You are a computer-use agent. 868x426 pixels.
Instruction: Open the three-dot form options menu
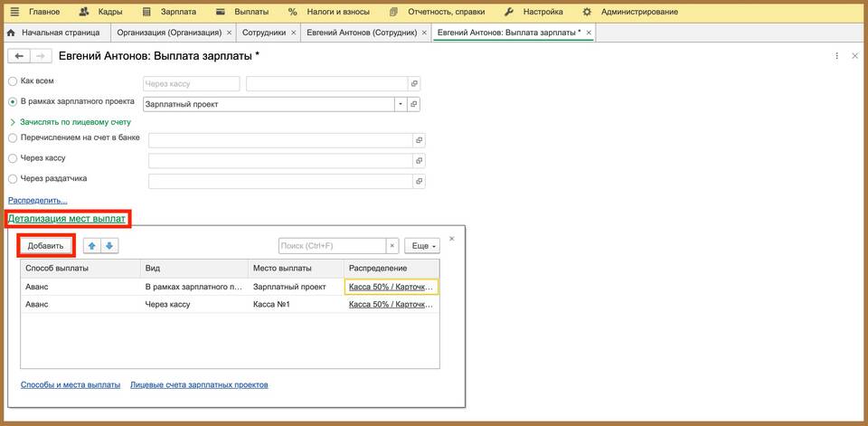tap(837, 56)
